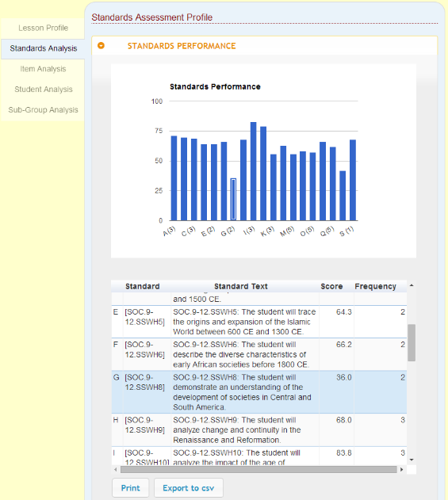Screen dimensions: 448x500
Task: Select the Standards Analysis tab
Action: pyautogui.click(x=43, y=48)
